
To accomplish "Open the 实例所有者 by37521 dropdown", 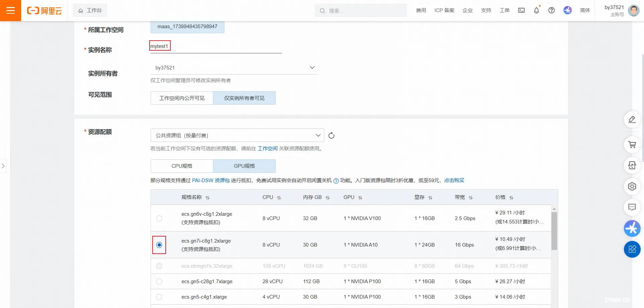I will click(234, 68).
